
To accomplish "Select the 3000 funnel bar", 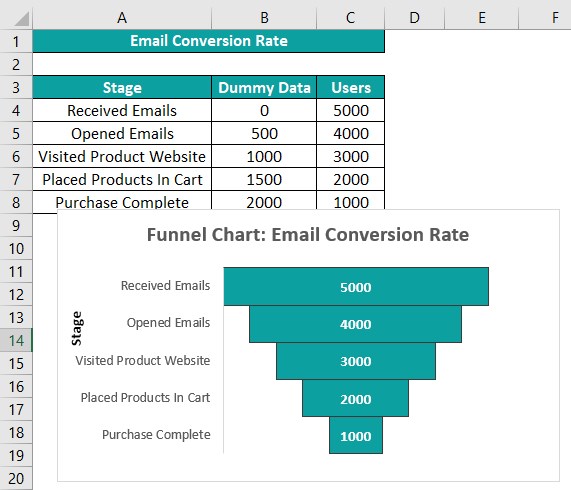I will [x=356, y=361].
